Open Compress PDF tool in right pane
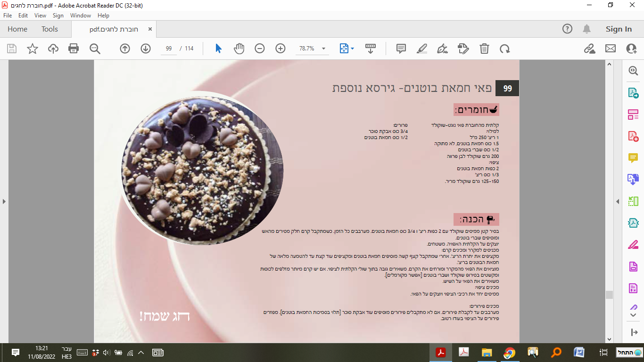The width and height of the screenshot is (644, 362). pyautogui.click(x=633, y=223)
